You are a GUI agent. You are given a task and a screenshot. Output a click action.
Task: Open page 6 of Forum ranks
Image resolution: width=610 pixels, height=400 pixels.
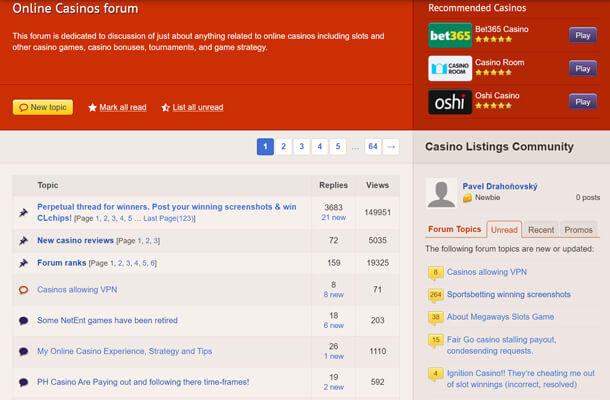(x=152, y=263)
